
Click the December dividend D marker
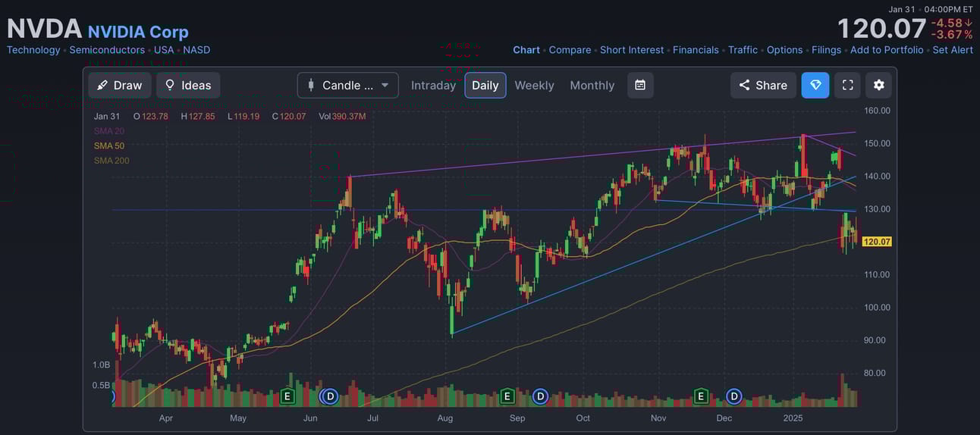coord(733,396)
